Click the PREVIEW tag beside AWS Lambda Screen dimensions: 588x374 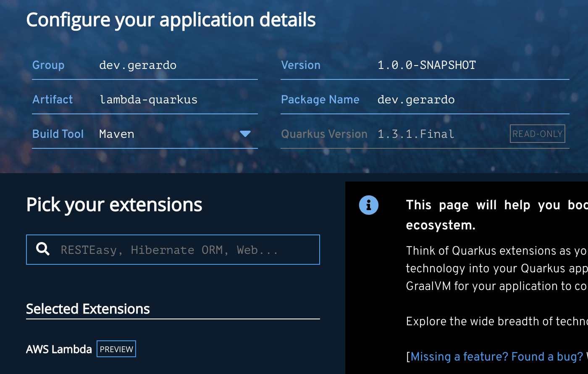pos(116,349)
